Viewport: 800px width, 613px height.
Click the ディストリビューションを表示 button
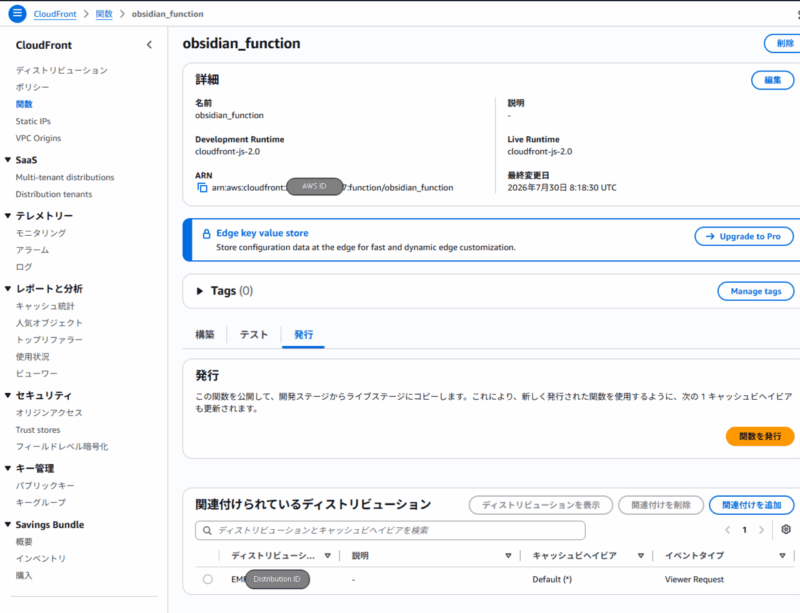[541, 505]
